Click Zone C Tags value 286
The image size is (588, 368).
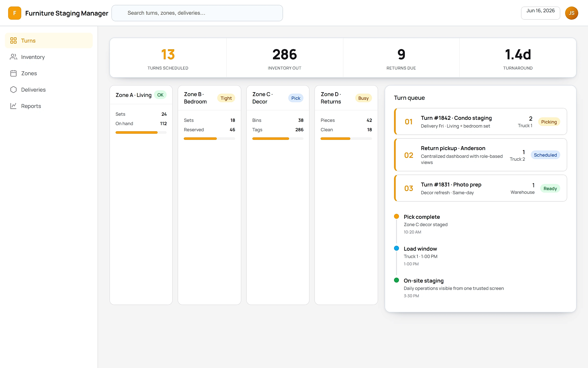(x=299, y=130)
